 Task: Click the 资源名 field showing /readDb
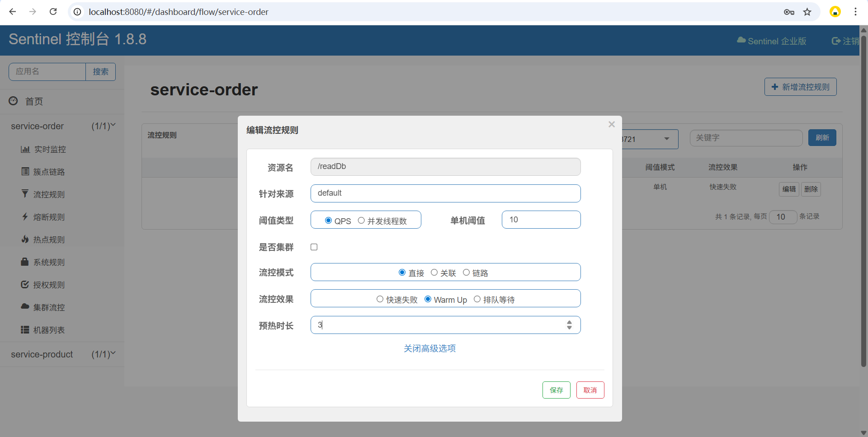446,167
